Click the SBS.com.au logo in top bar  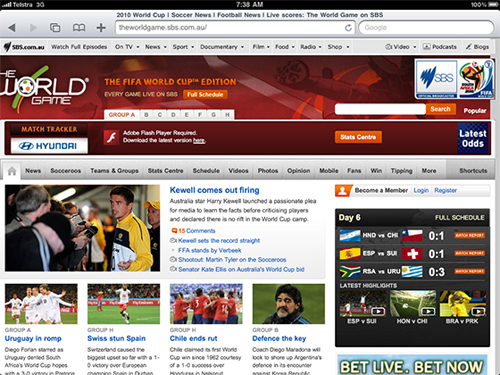[24, 47]
